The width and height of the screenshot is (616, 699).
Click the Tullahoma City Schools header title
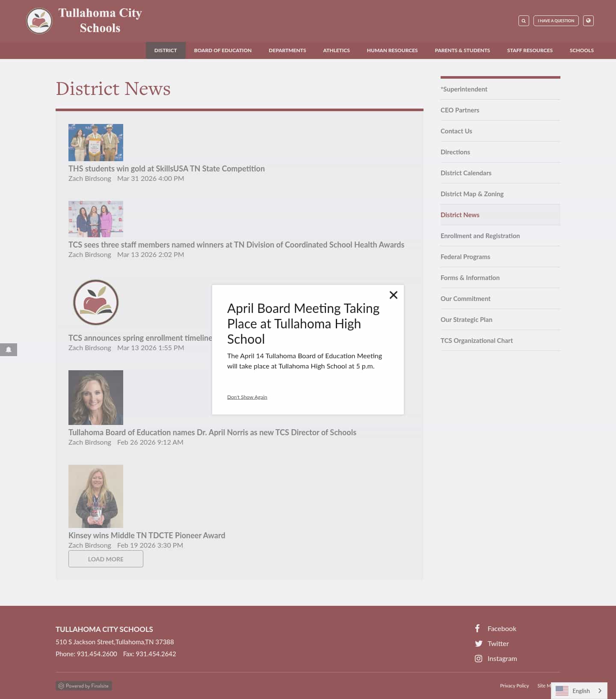coord(100,21)
